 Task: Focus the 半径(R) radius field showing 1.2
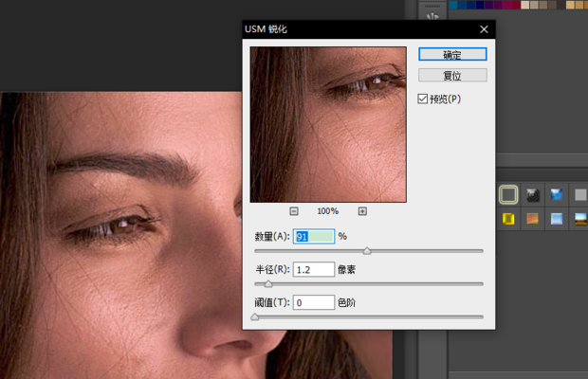coord(314,270)
